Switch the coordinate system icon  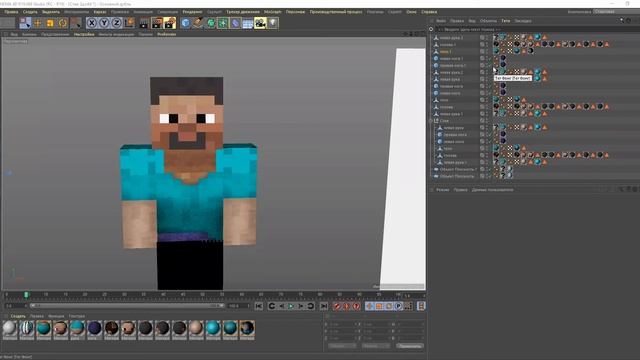click(x=129, y=23)
